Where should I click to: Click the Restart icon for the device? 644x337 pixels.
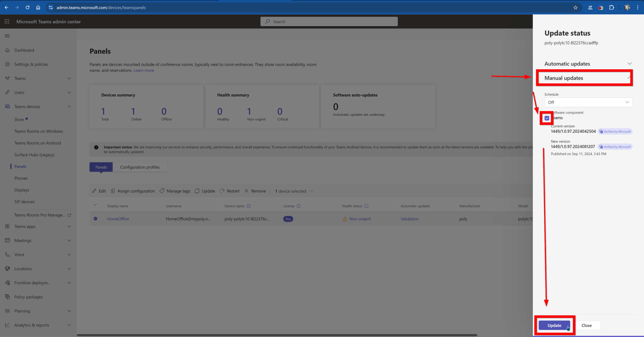click(x=222, y=191)
